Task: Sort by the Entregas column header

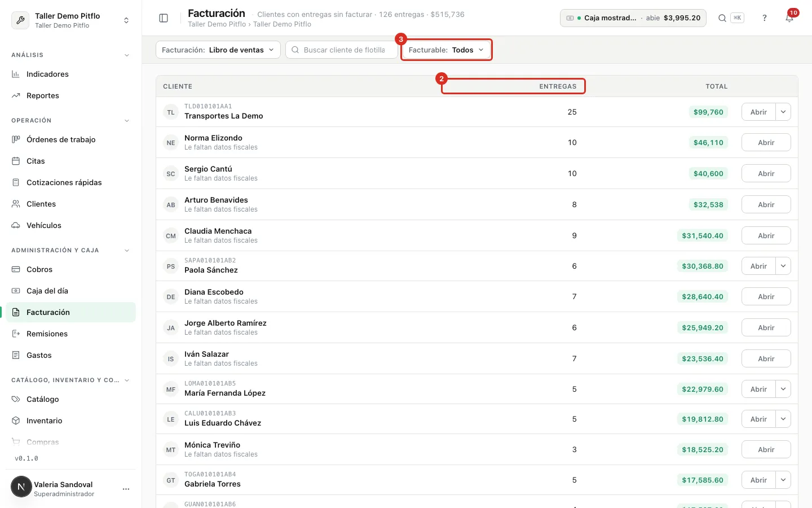Action: click(x=558, y=86)
